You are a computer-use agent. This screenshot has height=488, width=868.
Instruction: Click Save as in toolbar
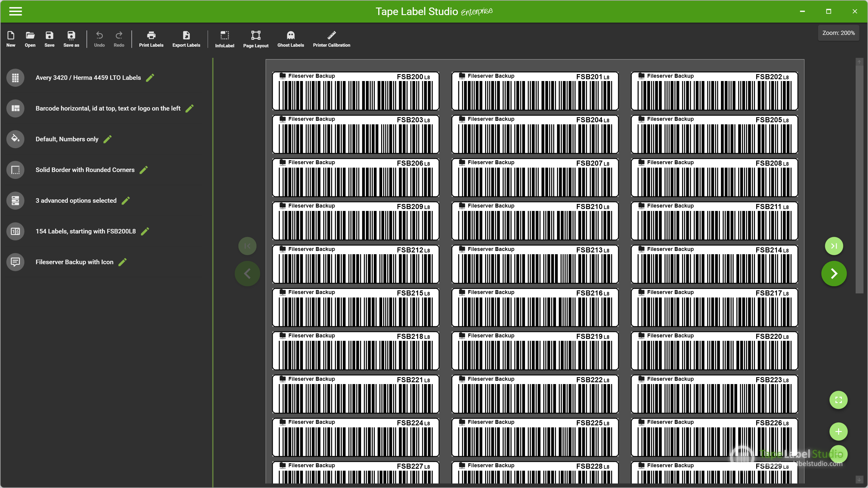(x=71, y=39)
